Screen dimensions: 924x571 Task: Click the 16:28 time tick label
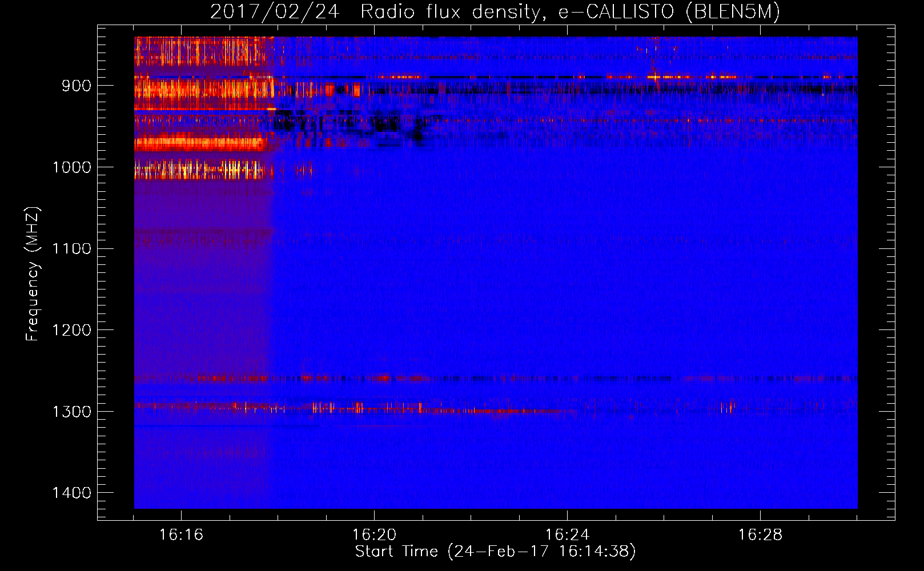760,534
